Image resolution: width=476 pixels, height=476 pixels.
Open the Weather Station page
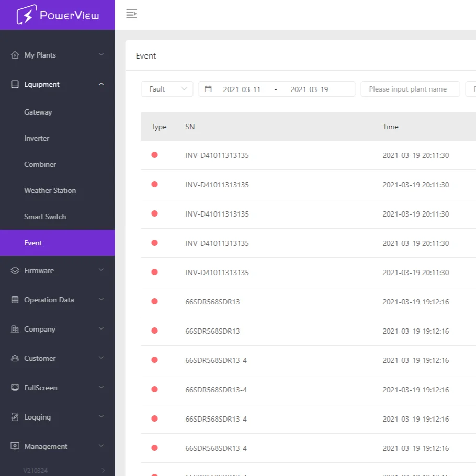(x=50, y=190)
